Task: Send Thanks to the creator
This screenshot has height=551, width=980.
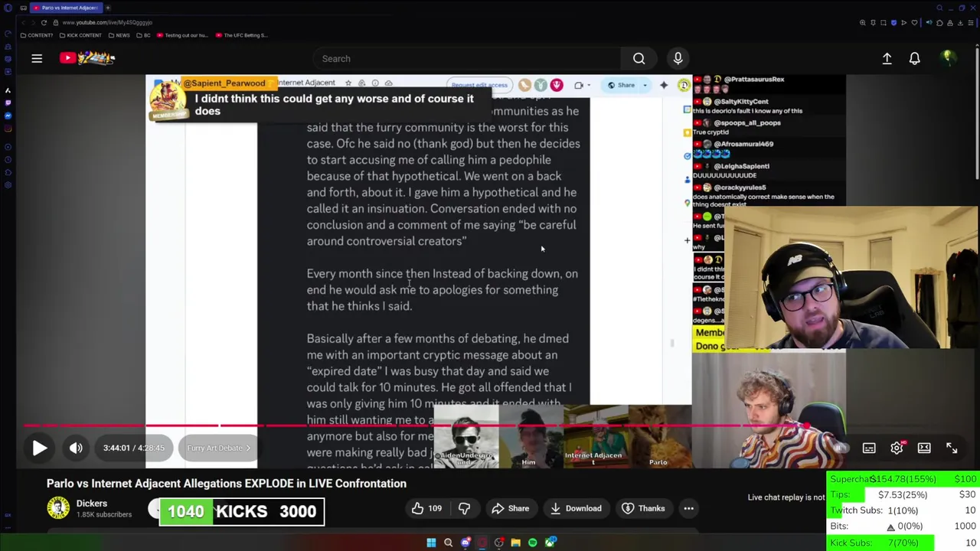Action: pos(643,508)
